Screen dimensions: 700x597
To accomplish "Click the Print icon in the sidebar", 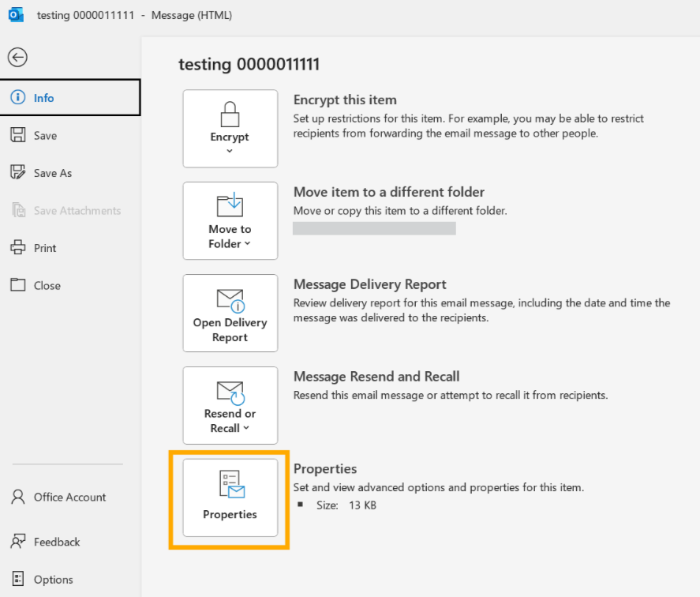I will point(17,247).
